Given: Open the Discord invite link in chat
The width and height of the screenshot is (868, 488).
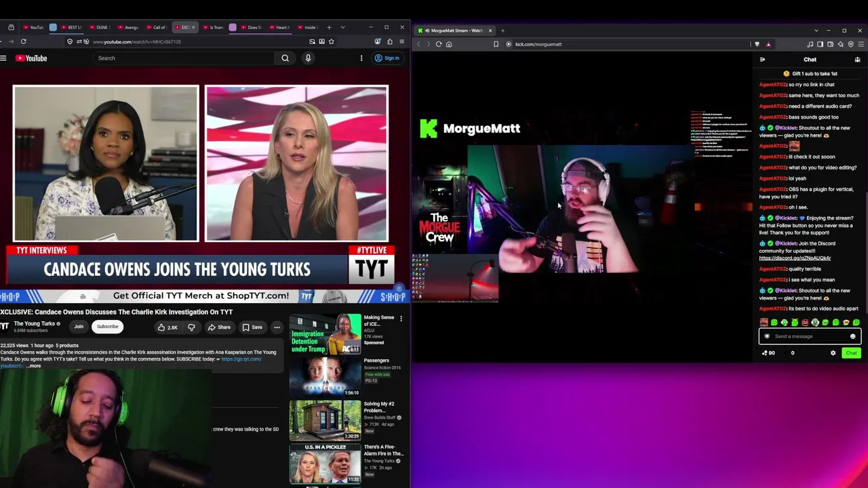Looking at the screenshot, I should click(x=795, y=258).
